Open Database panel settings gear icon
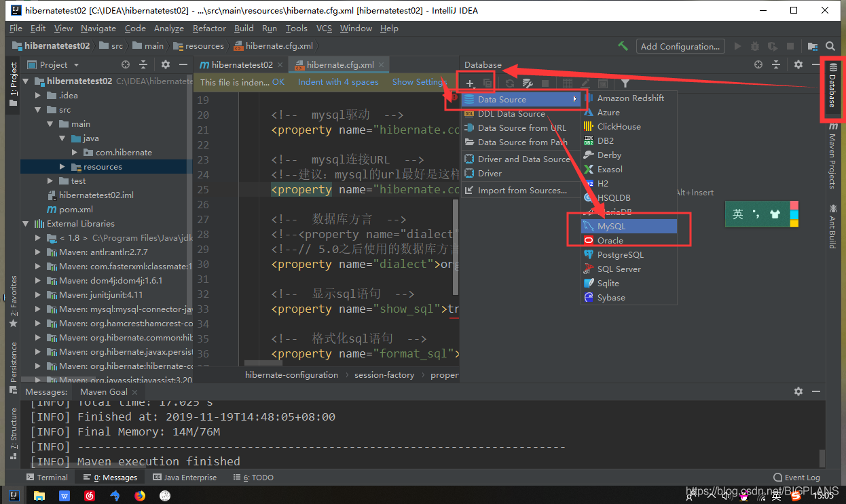The height and width of the screenshot is (504, 846). (x=798, y=64)
